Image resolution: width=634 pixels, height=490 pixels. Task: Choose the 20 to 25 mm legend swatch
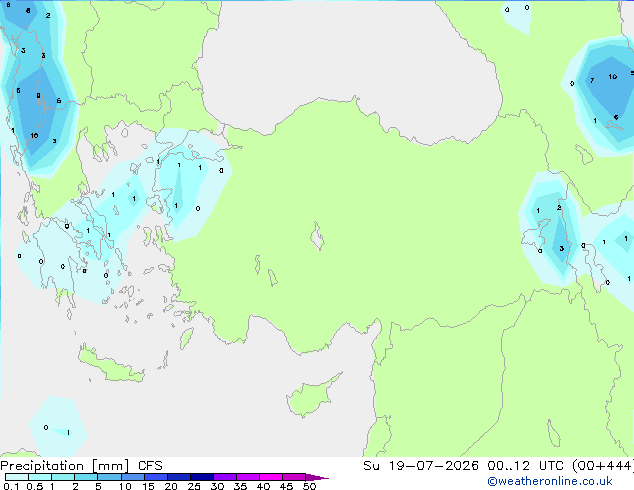tap(178, 477)
